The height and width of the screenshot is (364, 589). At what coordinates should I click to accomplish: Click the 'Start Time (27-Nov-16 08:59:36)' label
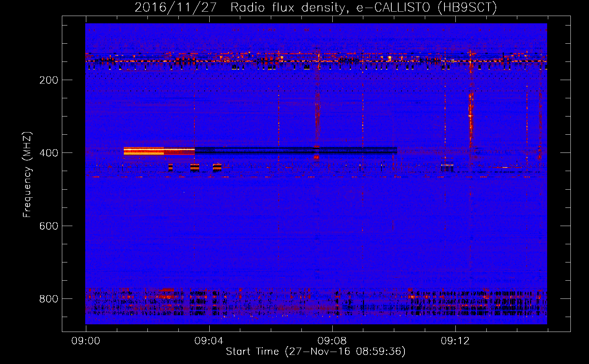coord(316,352)
